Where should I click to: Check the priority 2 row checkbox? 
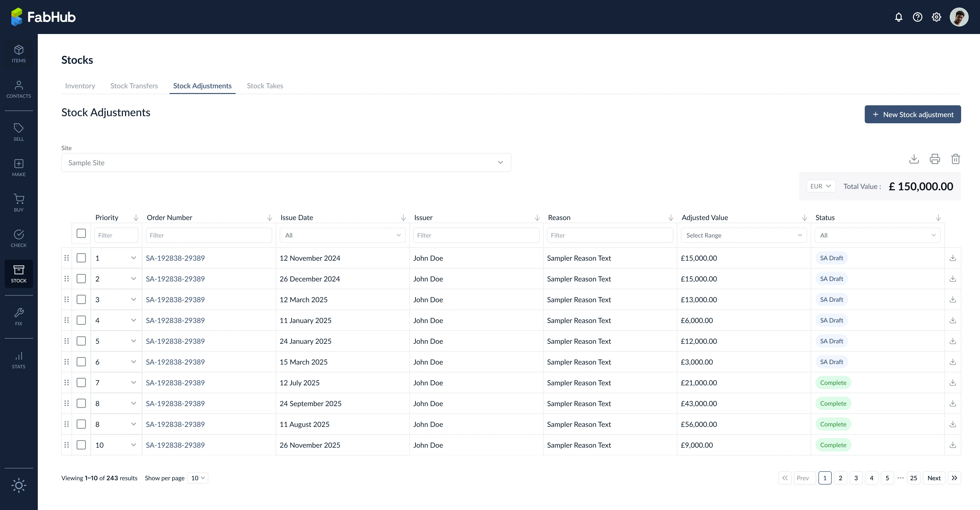point(81,279)
